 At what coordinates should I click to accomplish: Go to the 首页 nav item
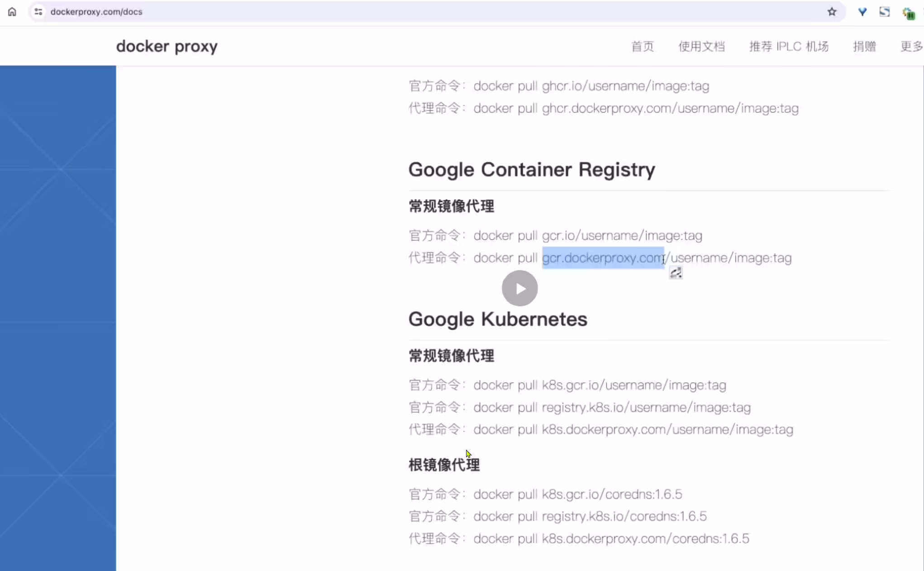(643, 46)
